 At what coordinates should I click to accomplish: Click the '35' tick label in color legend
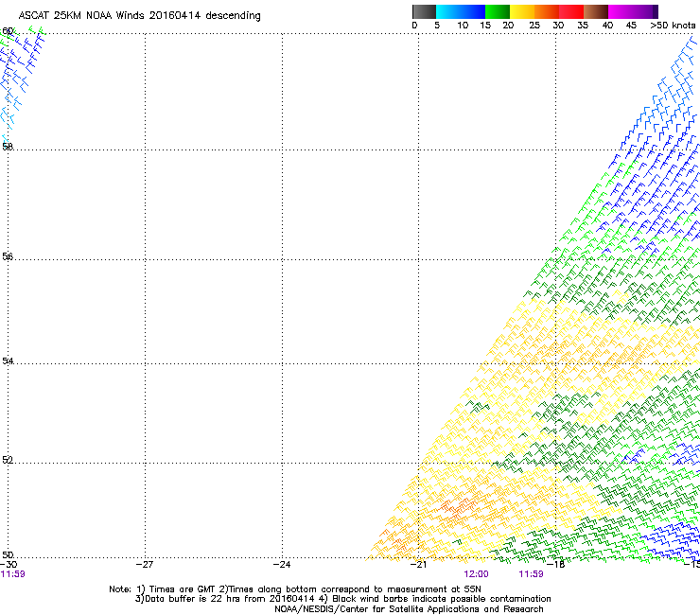pyautogui.click(x=583, y=26)
